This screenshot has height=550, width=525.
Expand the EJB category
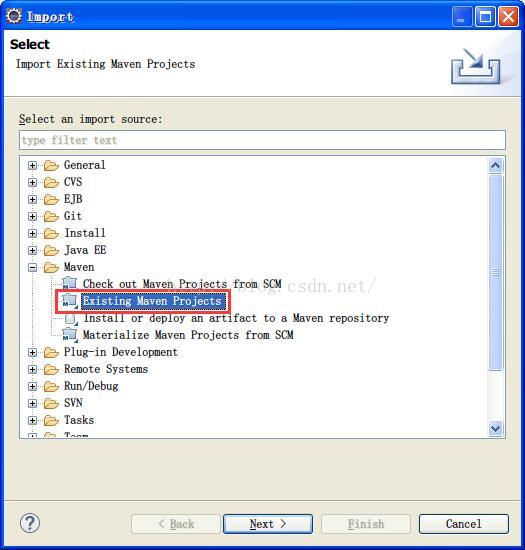(x=32, y=199)
